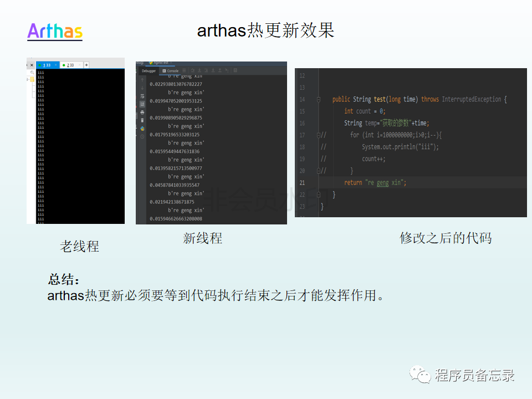Toggle the soft-wrap console icon
The image size is (532, 399).
(142, 96)
